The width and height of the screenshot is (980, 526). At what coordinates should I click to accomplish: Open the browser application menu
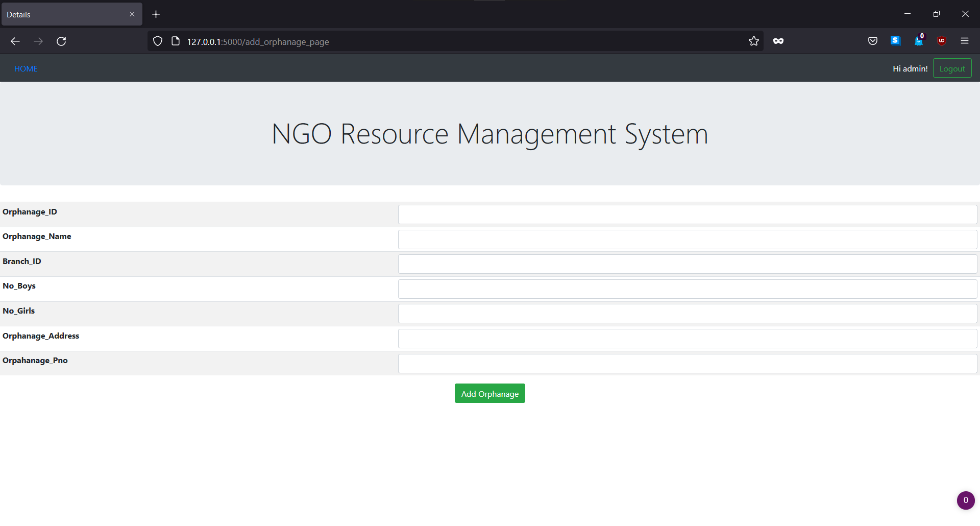click(x=965, y=41)
